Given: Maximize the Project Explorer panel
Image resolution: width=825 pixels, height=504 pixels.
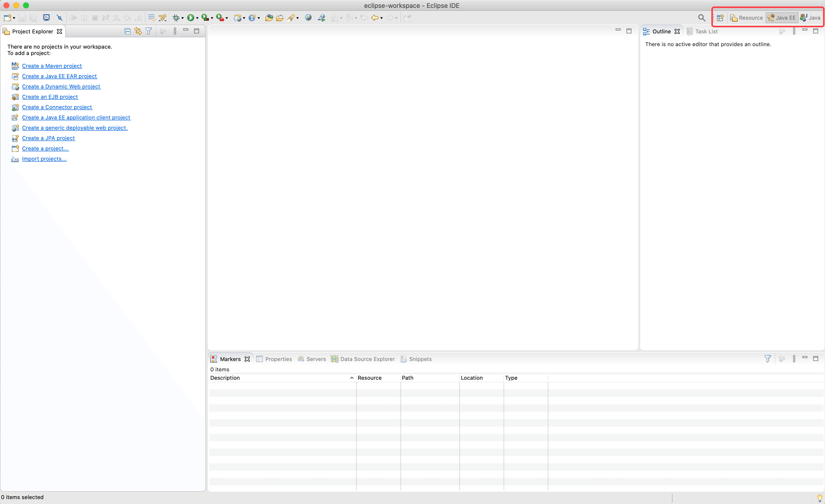Looking at the screenshot, I should pyautogui.click(x=196, y=31).
